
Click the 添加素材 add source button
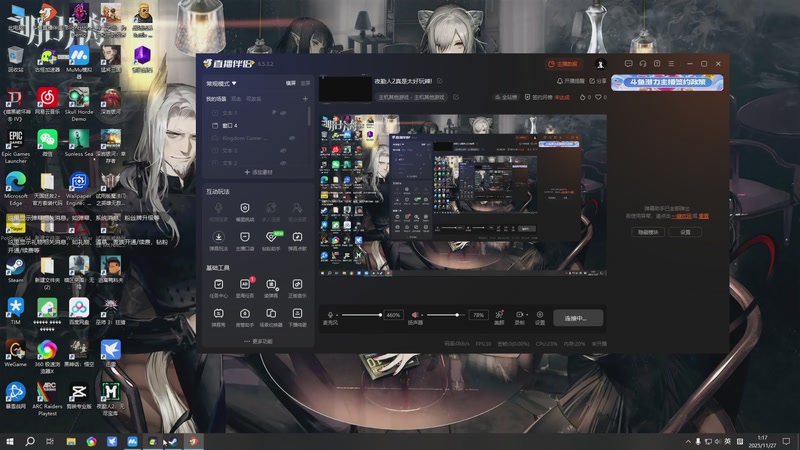[258, 172]
